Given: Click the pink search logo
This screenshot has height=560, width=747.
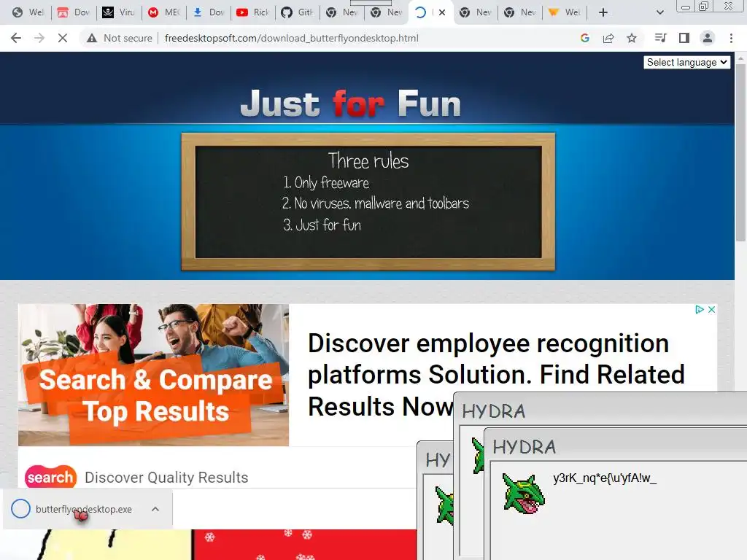Looking at the screenshot, I should [x=50, y=477].
